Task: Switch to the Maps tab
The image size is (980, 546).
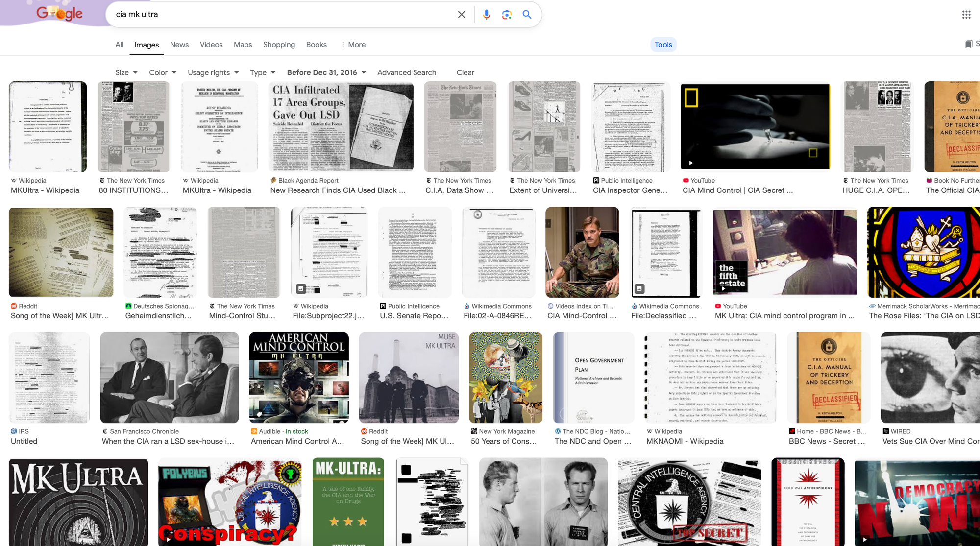Action: point(243,45)
